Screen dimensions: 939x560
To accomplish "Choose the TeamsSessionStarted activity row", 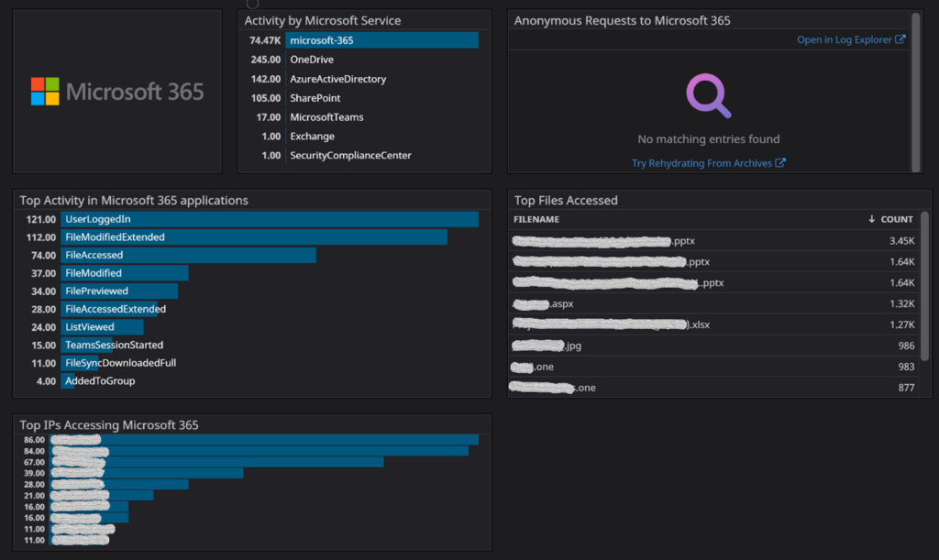I will pyautogui.click(x=114, y=346).
